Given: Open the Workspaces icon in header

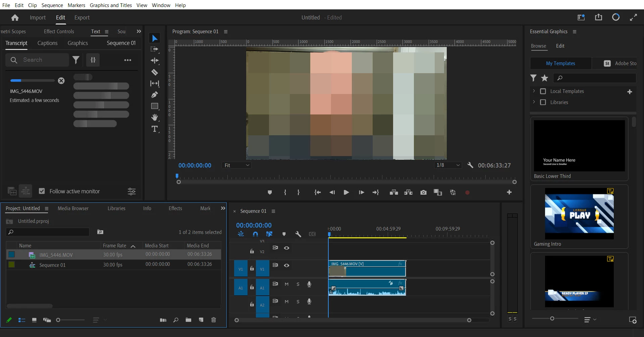Looking at the screenshot, I should click(x=581, y=17).
